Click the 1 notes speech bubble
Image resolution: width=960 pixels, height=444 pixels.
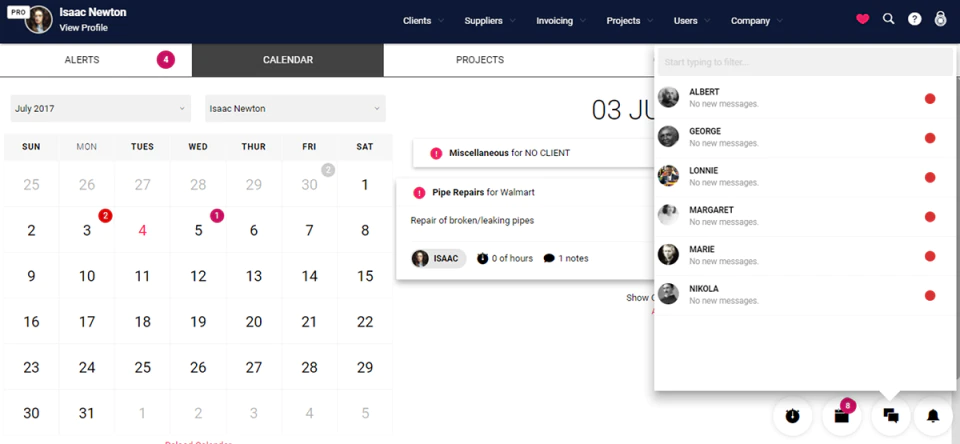click(566, 258)
